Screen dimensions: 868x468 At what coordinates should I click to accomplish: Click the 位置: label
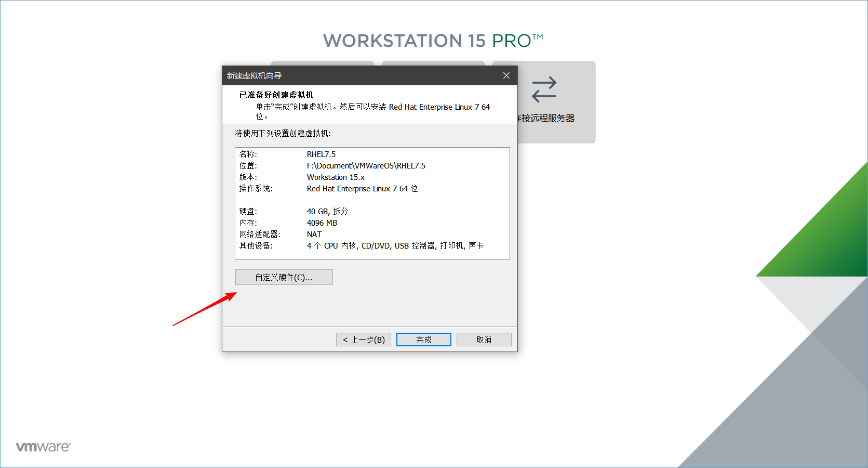pos(248,166)
